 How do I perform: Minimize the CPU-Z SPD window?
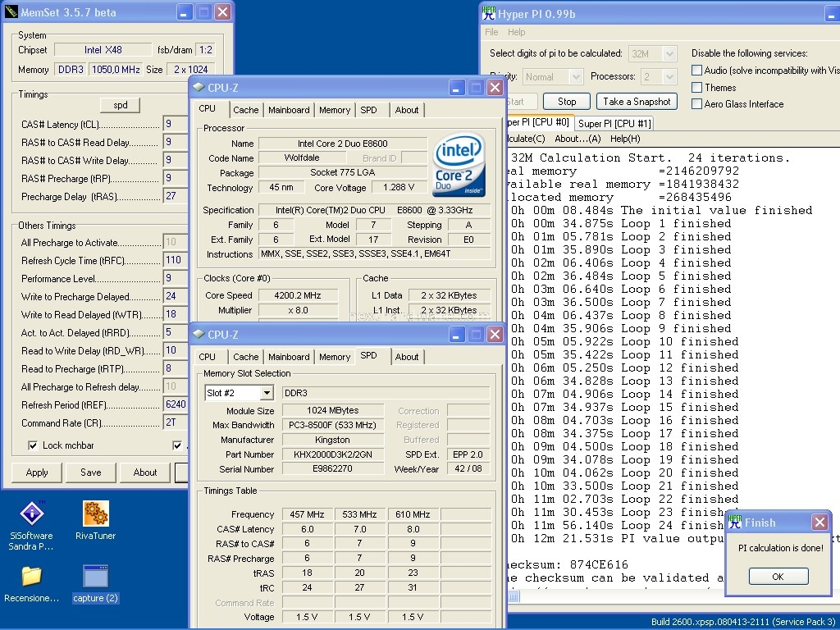point(456,335)
